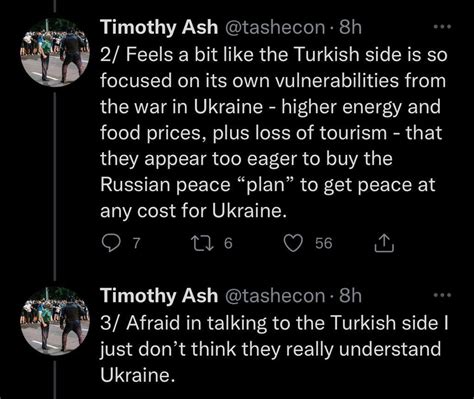Click the @tashecon handle on the 3/ tweet
The height and width of the screenshot is (399, 474).
(275, 296)
